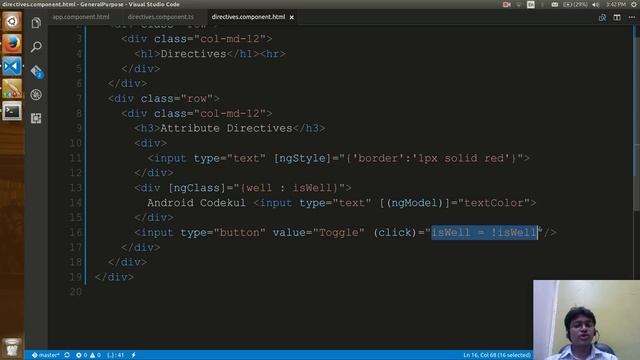640x360 pixels.
Task: Focus Visual Studio Code in the launcher
Action: point(12,66)
